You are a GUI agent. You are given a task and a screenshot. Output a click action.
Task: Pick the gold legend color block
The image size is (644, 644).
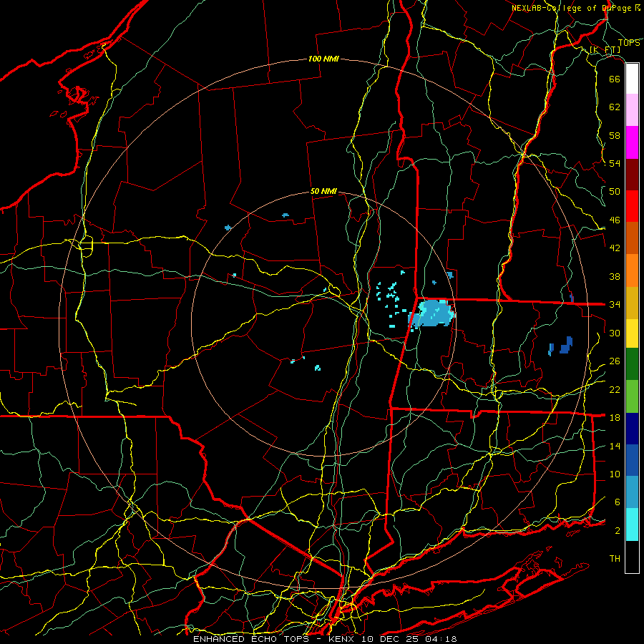tap(632, 303)
